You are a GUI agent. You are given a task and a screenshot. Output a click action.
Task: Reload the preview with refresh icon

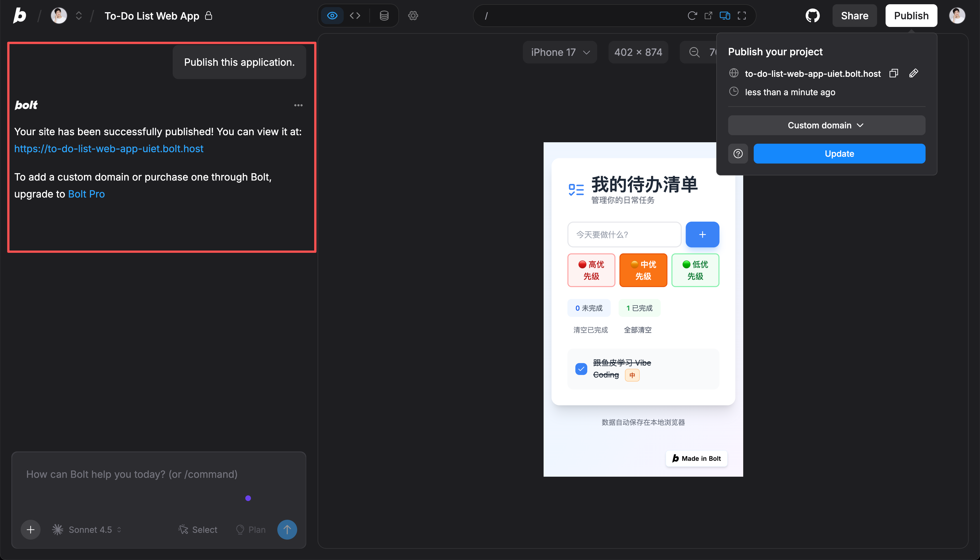tap(692, 16)
